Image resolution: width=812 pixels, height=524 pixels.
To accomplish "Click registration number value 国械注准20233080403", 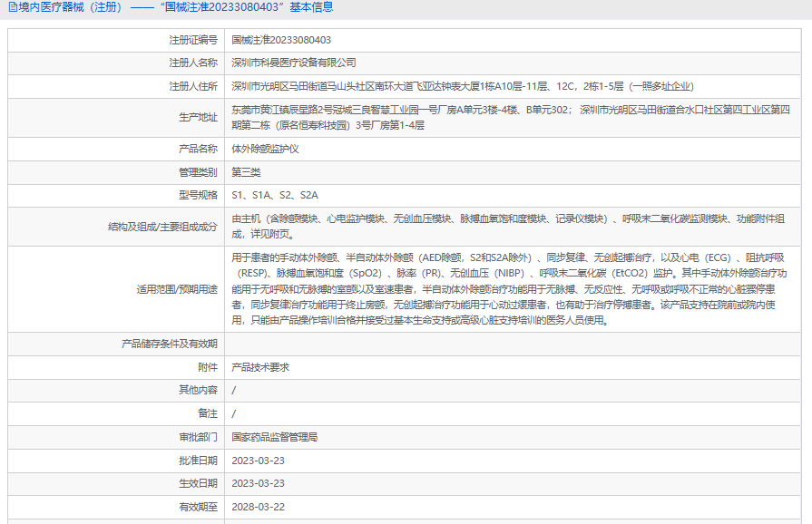I will pos(281,40).
